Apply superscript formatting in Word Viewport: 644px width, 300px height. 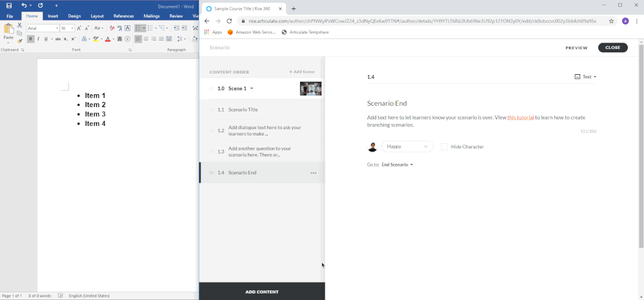click(73, 39)
